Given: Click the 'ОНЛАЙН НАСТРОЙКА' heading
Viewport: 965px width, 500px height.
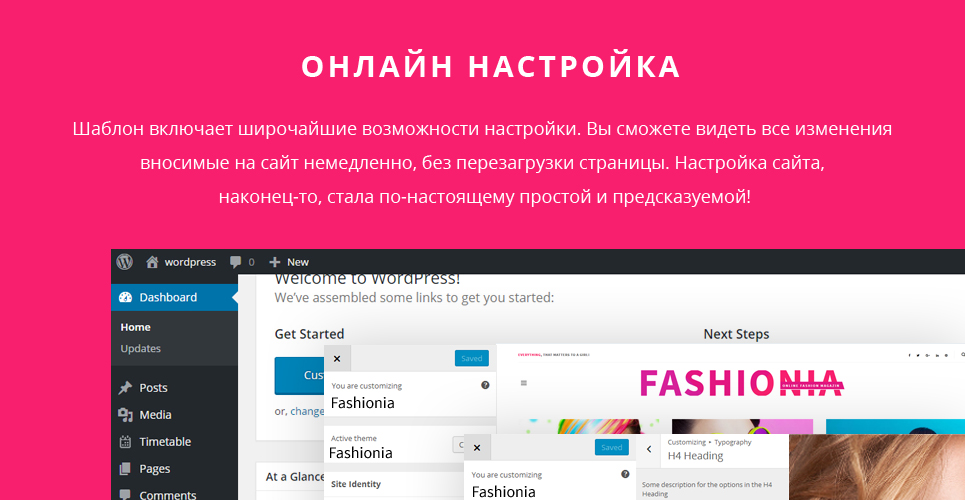Looking at the screenshot, I should [491, 67].
